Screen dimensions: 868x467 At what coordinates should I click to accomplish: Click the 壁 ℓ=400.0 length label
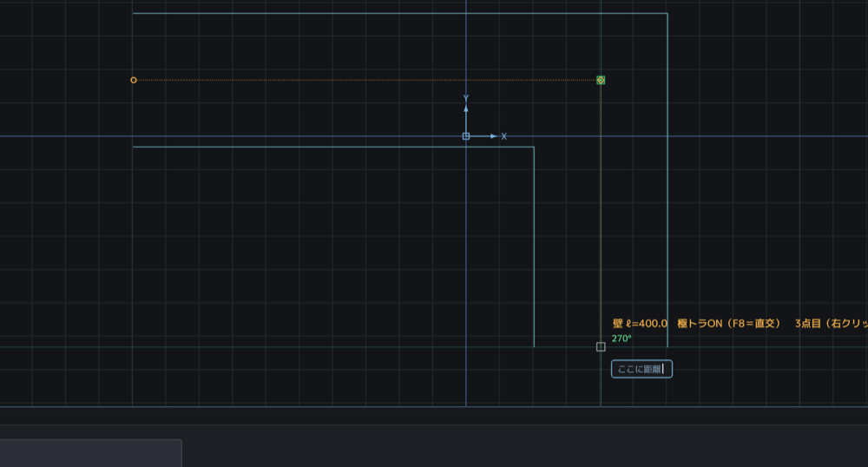[640, 324]
